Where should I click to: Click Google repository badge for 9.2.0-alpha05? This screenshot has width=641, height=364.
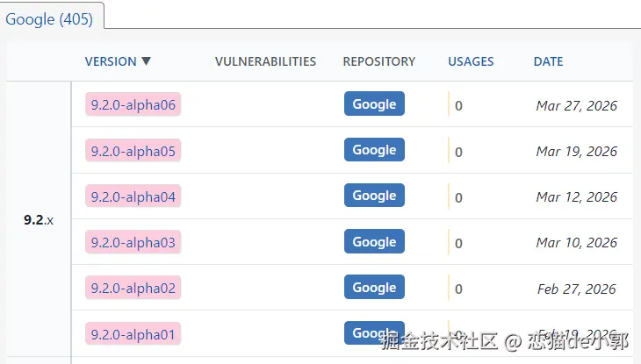click(374, 149)
